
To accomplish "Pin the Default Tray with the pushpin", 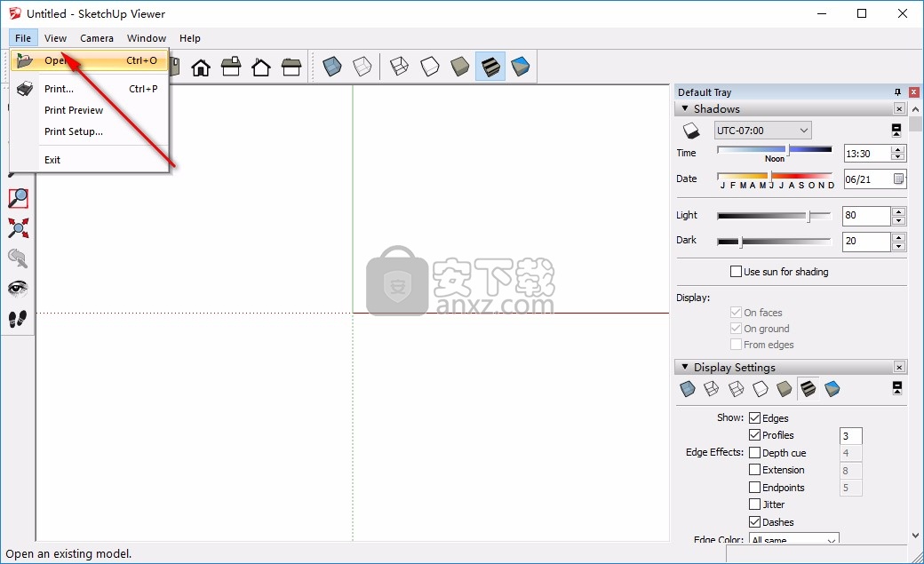I will pyautogui.click(x=897, y=92).
